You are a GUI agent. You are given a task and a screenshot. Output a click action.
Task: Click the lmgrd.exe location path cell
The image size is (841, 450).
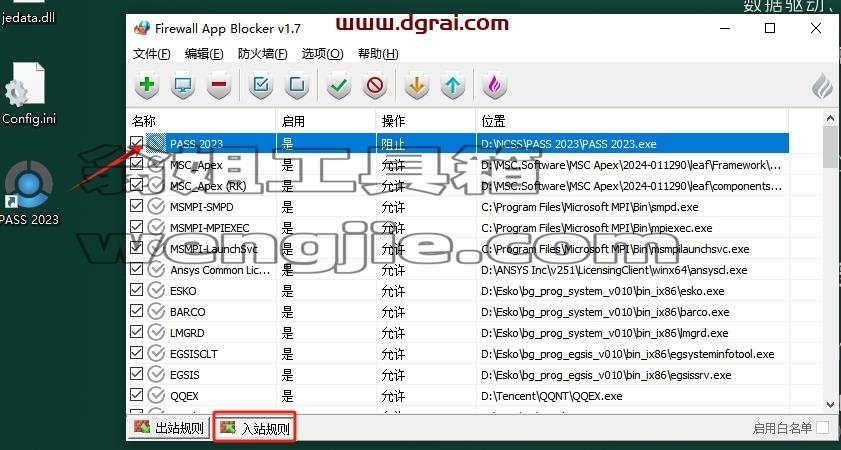[x=604, y=333]
